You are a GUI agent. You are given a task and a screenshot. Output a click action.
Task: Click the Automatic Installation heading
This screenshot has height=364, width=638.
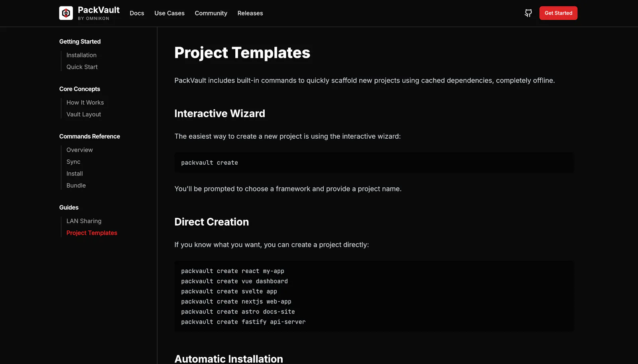point(228,358)
